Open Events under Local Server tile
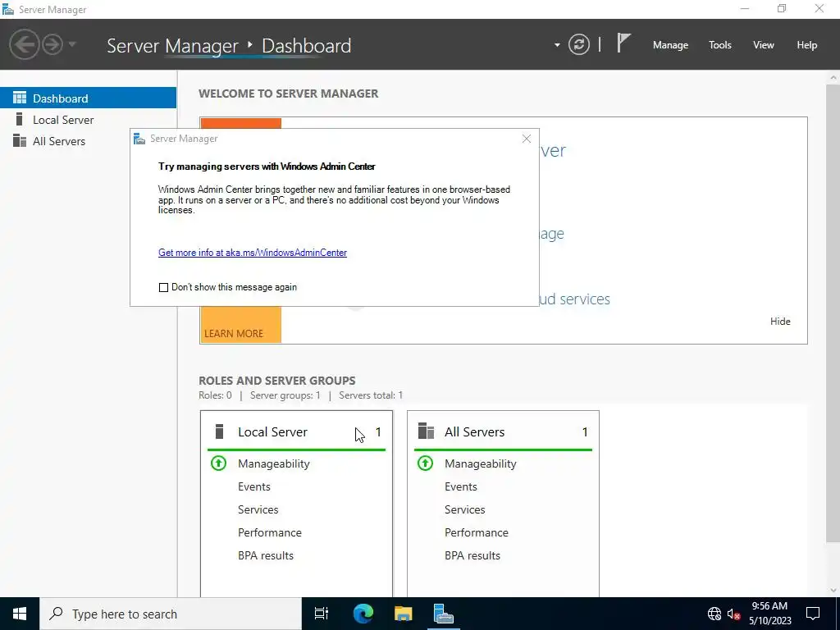The width and height of the screenshot is (840, 630). [254, 486]
